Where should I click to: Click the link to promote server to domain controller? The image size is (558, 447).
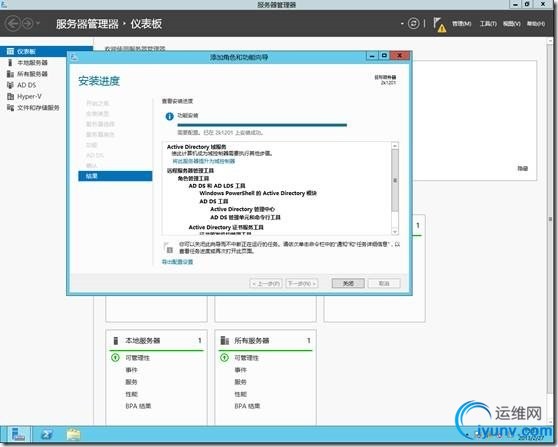click(x=204, y=161)
